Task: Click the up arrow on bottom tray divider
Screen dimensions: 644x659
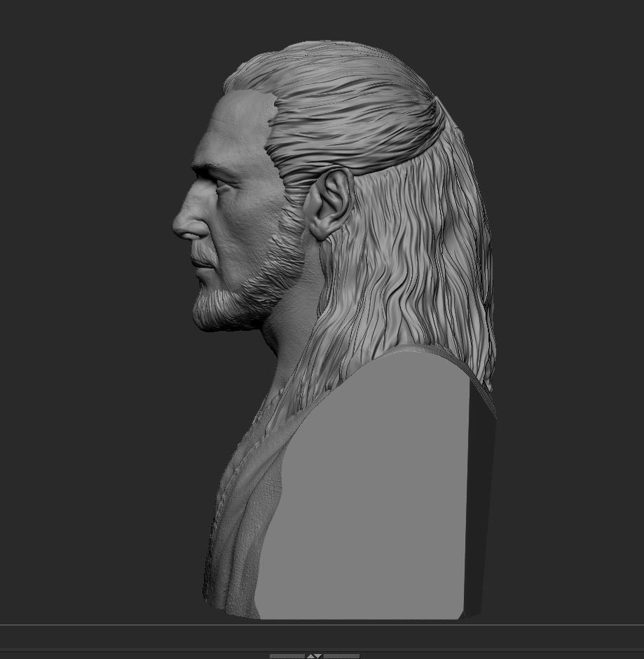Action: [x=311, y=656]
